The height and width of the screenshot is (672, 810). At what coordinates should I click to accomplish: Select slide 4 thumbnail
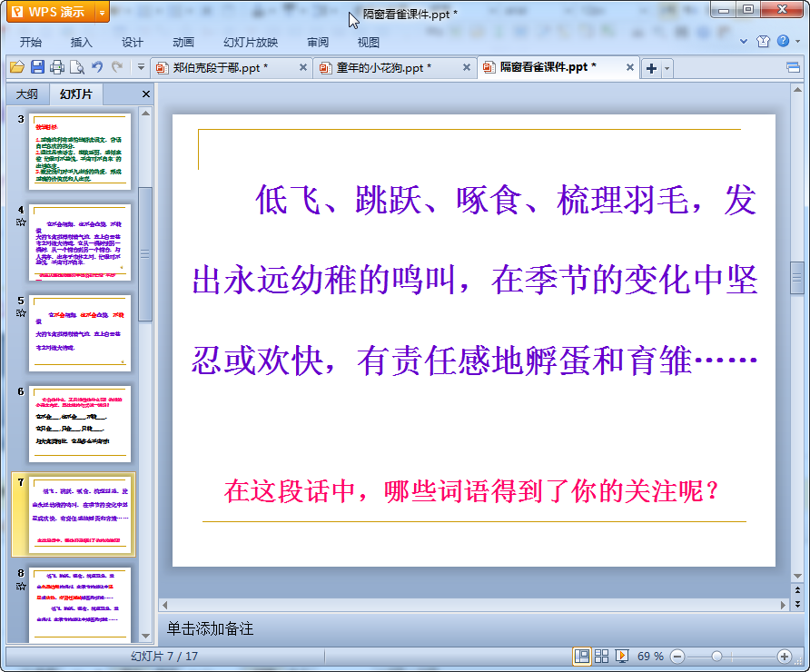pyautogui.click(x=80, y=242)
